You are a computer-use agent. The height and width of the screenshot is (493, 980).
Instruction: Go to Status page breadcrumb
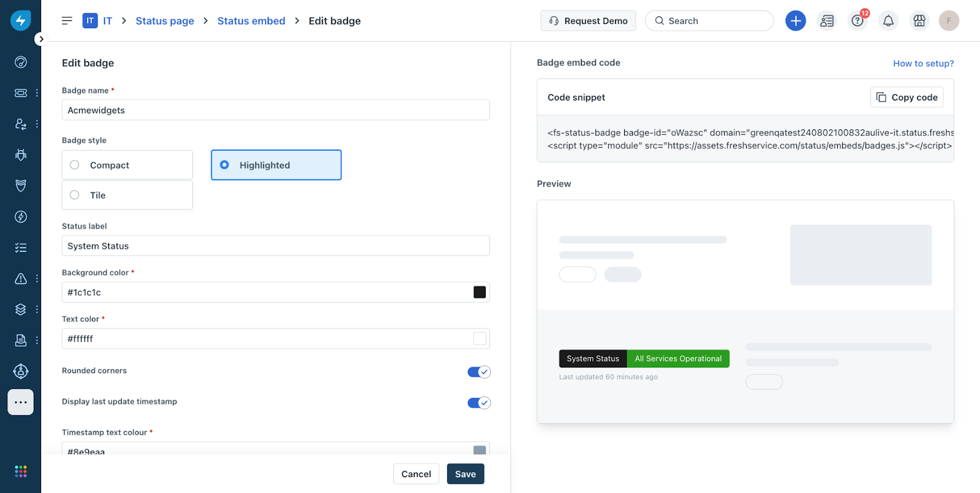click(165, 21)
